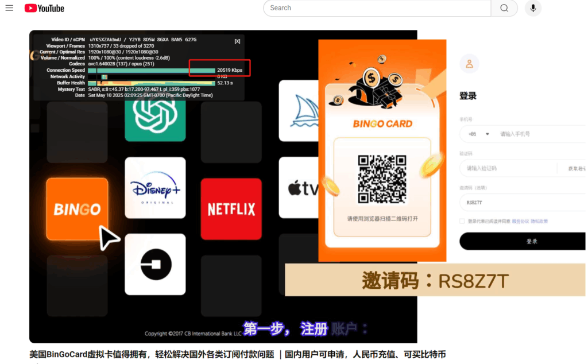Click the invite code field containing RS8Z7T

(523, 203)
